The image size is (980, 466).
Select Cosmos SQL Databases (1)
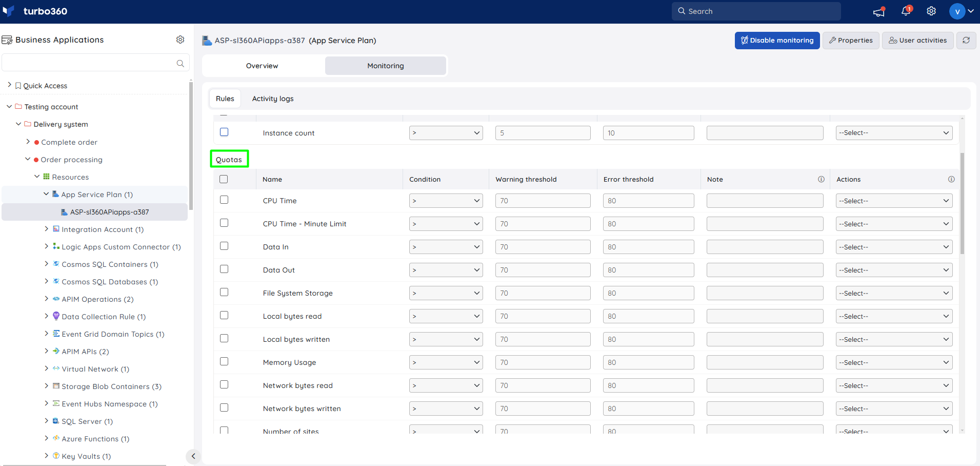point(110,282)
